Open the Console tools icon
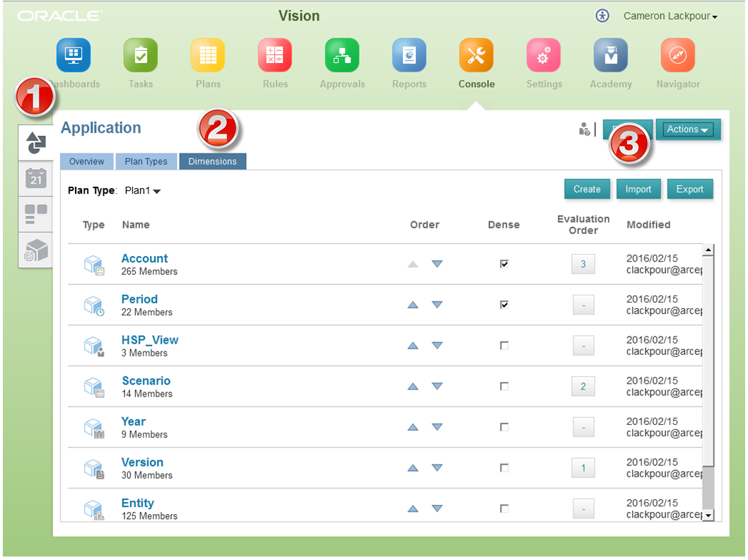 (476, 55)
